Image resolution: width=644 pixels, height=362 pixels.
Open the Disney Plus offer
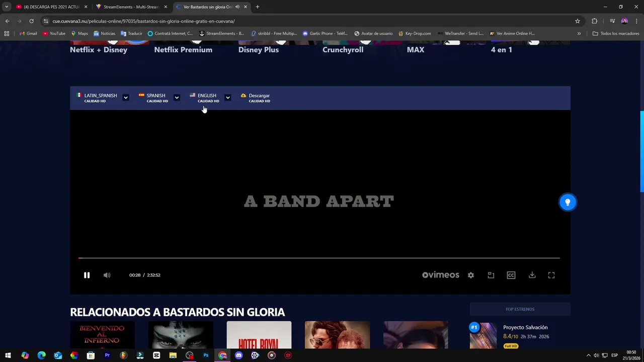pyautogui.click(x=259, y=50)
